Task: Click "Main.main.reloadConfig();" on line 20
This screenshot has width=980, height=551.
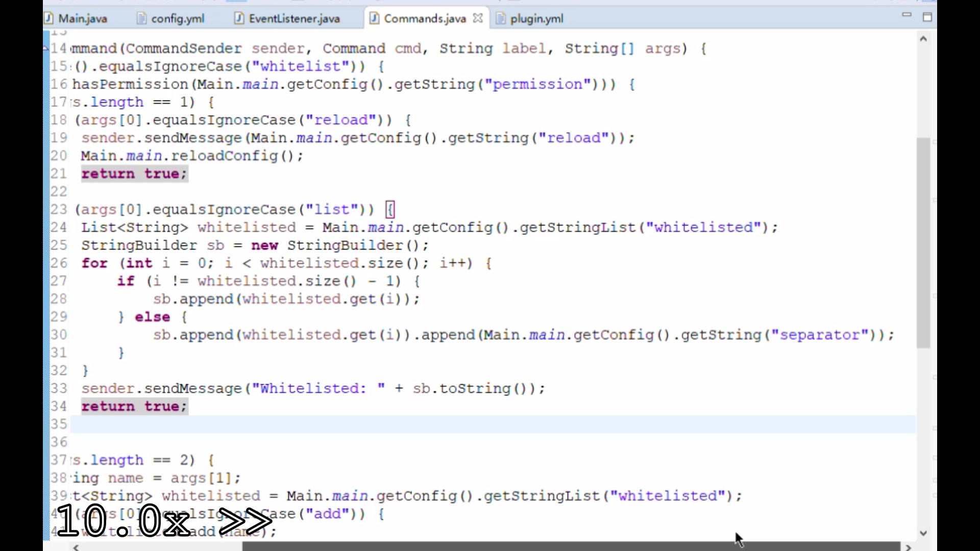Action: (192, 156)
